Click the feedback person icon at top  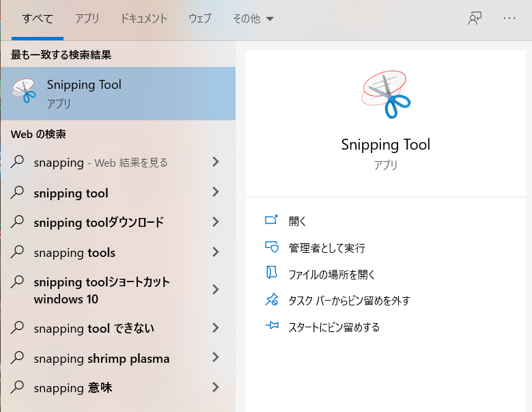[x=475, y=18]
